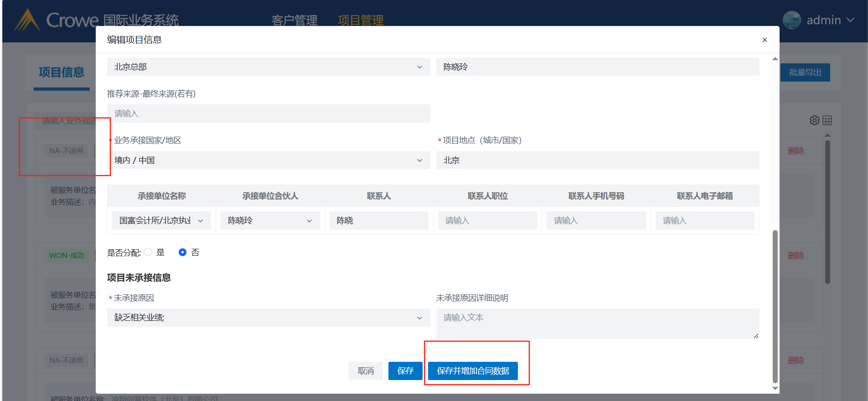Focus 联系人手机号码 input field
868x401 pixels.
(x=596, y=221)
